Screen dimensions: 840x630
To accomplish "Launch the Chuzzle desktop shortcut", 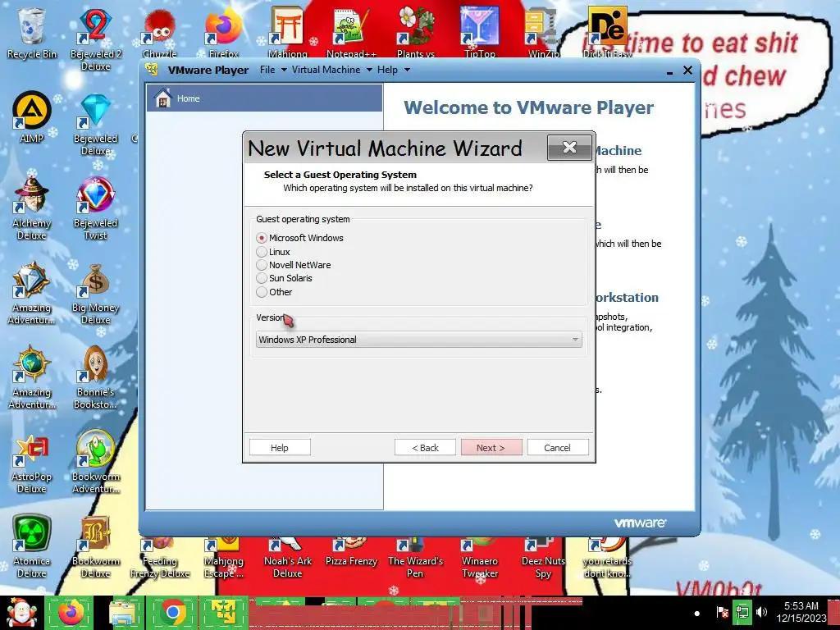I will 160,33.
